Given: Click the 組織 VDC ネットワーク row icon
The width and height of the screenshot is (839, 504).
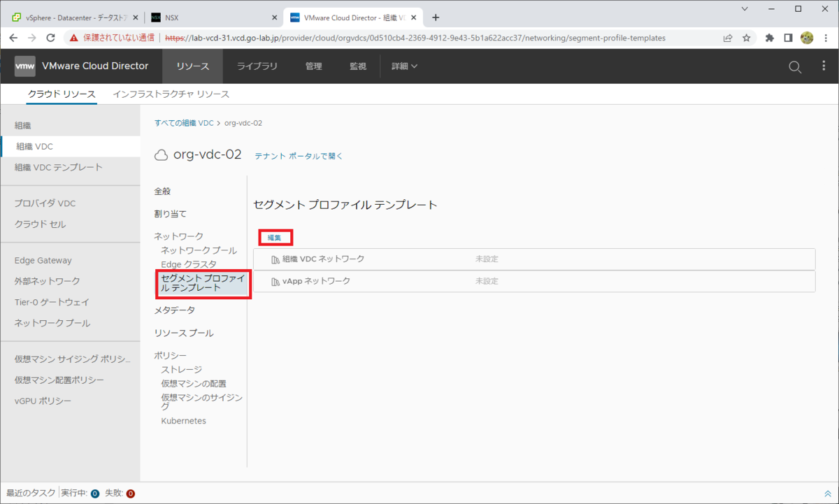Looking at the screenshot, I should [x=275, y=259].
